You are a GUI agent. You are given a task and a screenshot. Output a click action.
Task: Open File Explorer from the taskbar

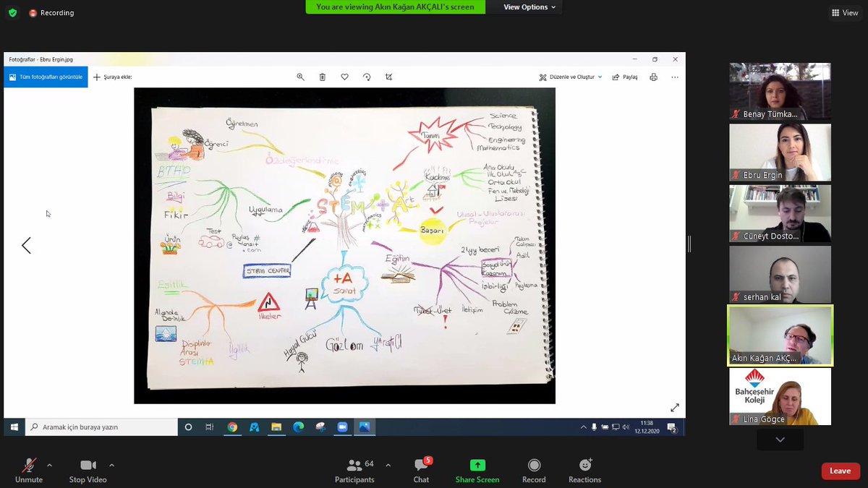pyautogui.click(x=276, y=427)
